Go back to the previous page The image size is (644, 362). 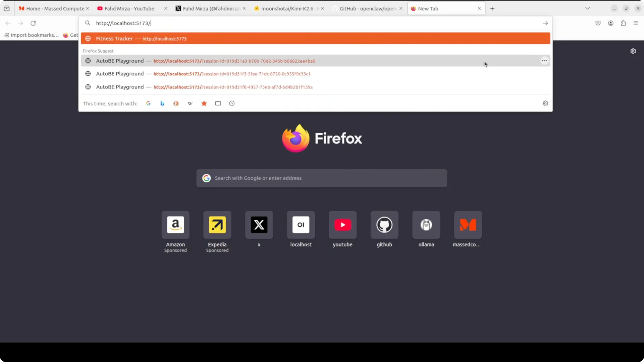8,23
